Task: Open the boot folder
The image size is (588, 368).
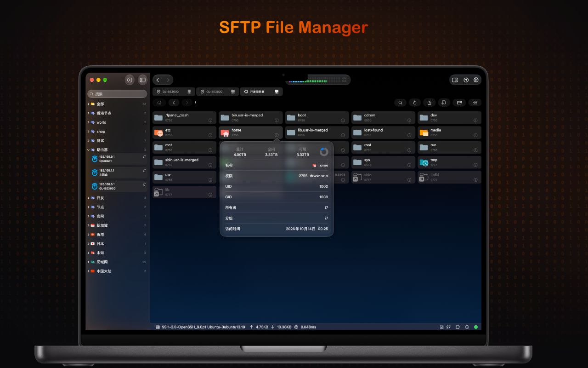Action: click(x=317, y=117)
